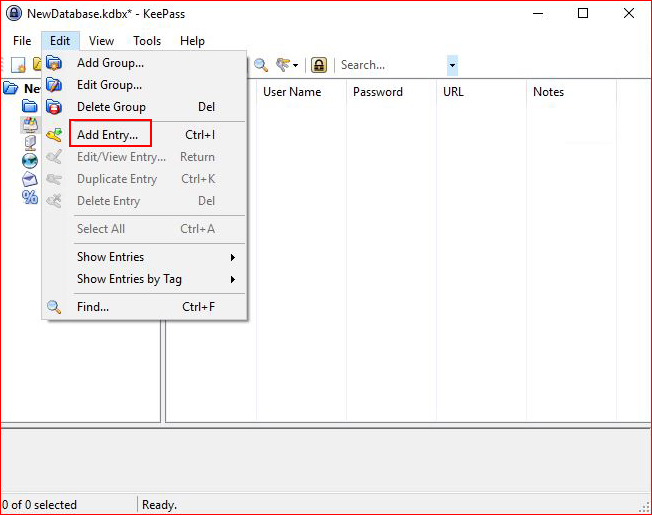The width and height of the screenshot is (652, 515).
Task: Click the New Database toolbar icon
Action: (x=18, y=65)
